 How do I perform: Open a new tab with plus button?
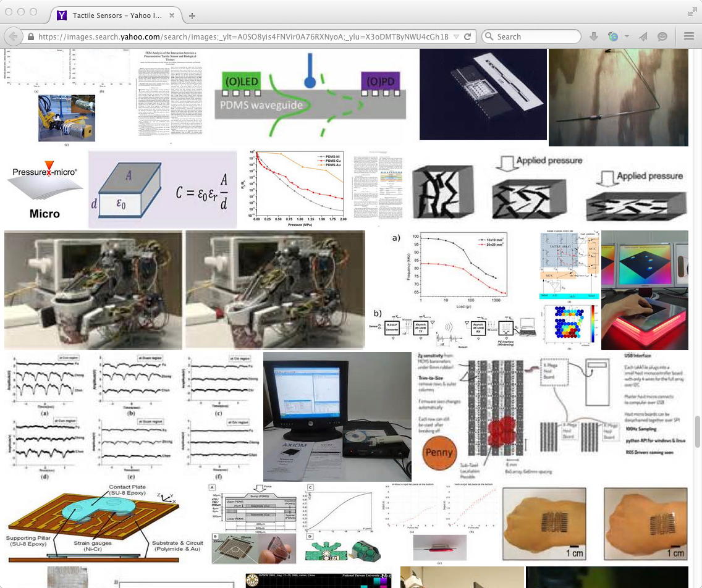(192, 15)
